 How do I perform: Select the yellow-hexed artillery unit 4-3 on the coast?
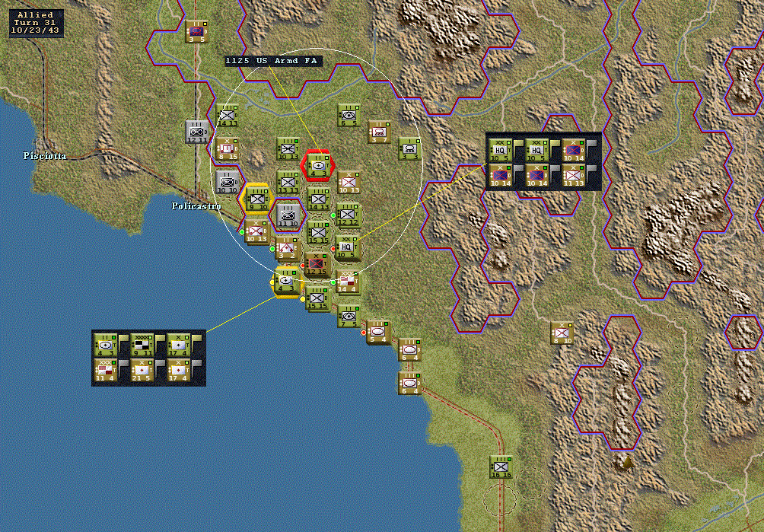[286, 282]
